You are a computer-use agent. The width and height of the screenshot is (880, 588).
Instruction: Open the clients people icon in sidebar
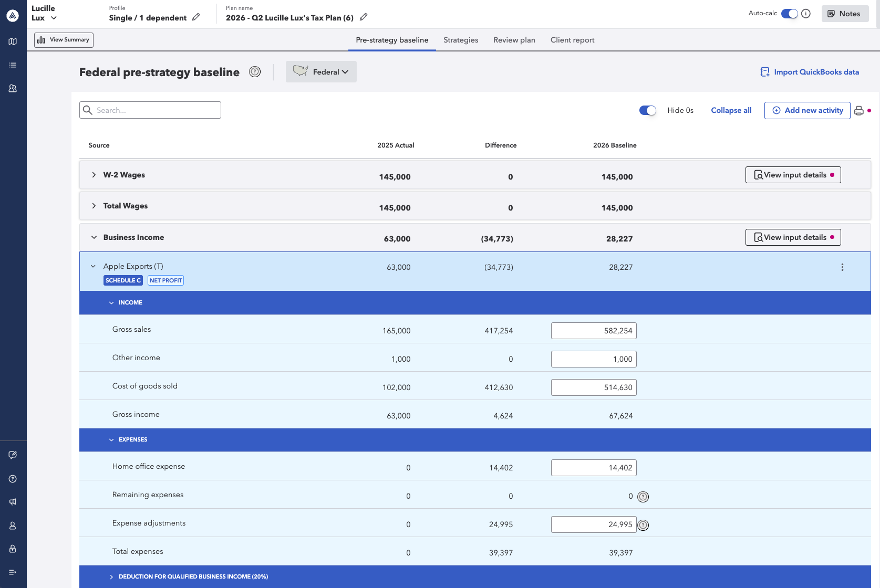[13, 89]
